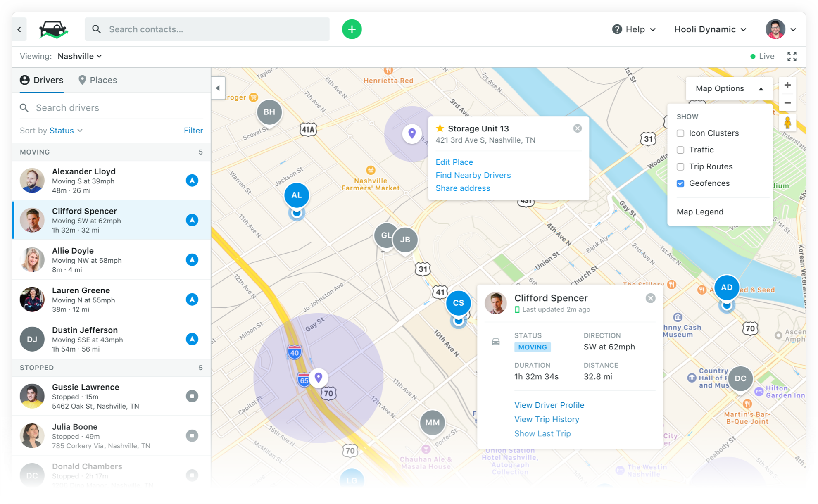Click Find Nearby Drivers link

pyautogui.click(x=473, y=175)
